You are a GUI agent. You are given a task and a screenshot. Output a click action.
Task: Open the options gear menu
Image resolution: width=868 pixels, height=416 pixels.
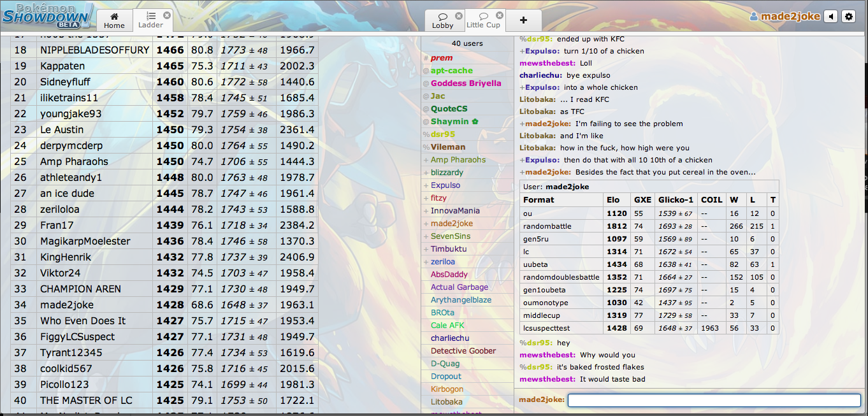pyautogui.click(x=848, y=17)
